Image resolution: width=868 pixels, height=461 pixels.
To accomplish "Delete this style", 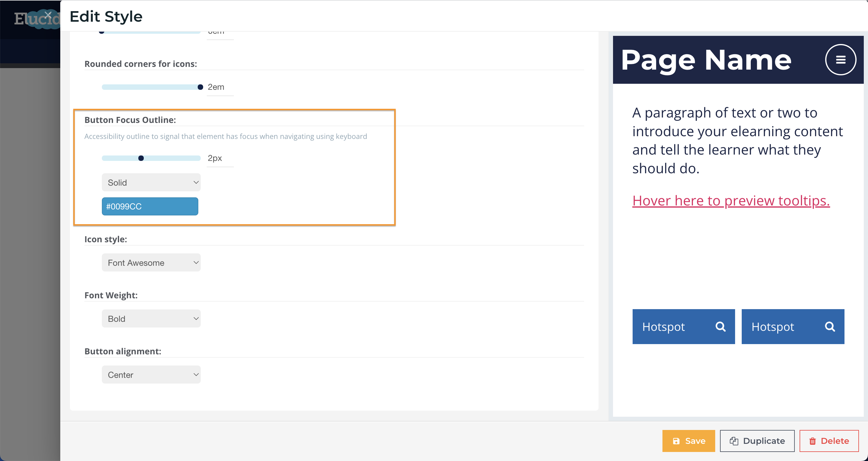I will [x=829, y=441].
